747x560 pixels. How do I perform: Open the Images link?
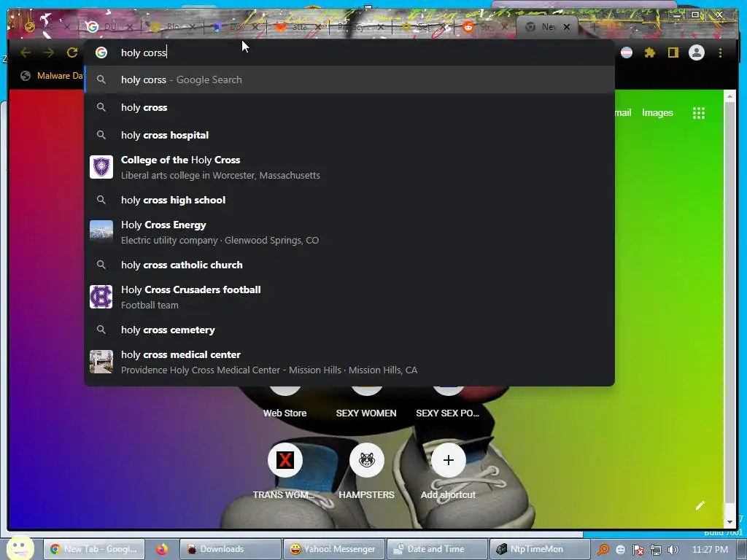click(x=657, y=113)
